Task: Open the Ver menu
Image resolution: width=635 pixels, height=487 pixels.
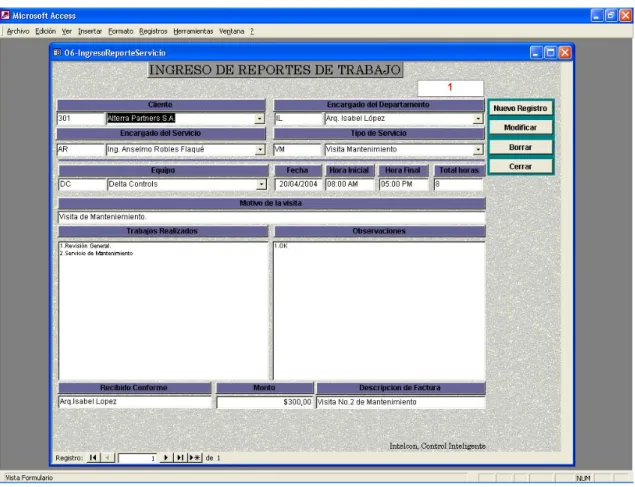Action: (67, 31)
